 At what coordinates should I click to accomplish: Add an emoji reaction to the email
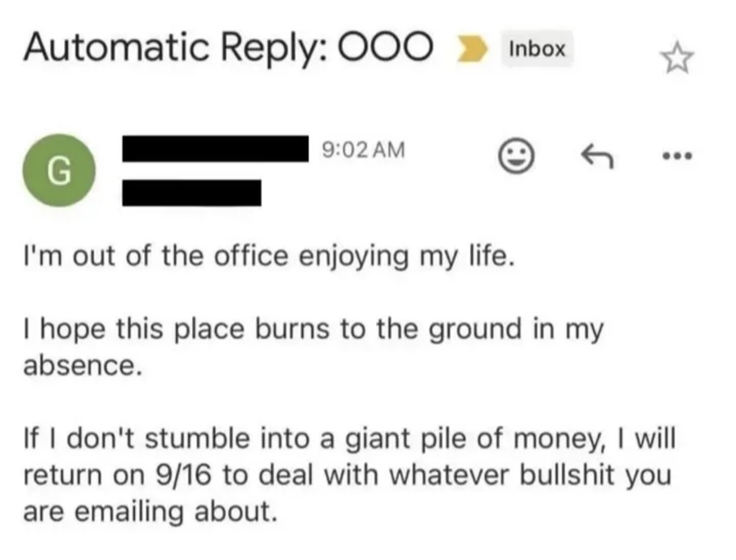tap(515, 155)
